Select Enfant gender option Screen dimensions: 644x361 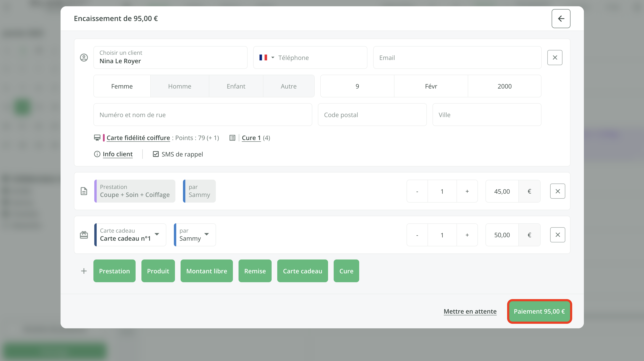[236, 86]
